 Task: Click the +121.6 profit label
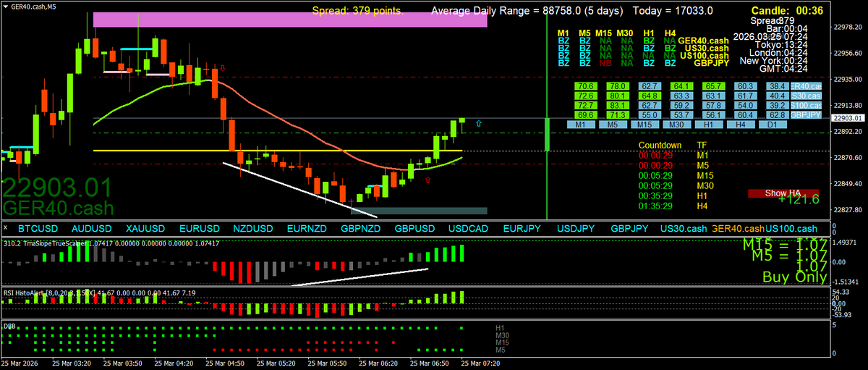[x=799, y=198]
